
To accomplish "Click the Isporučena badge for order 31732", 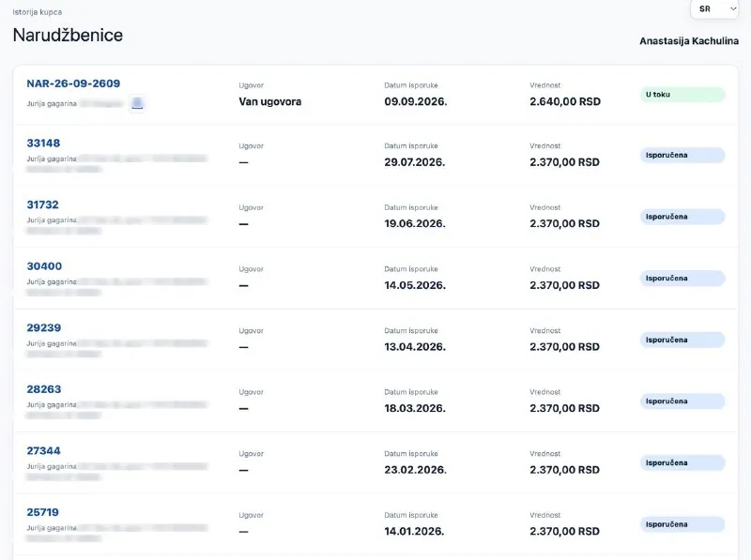I will 682,217.
